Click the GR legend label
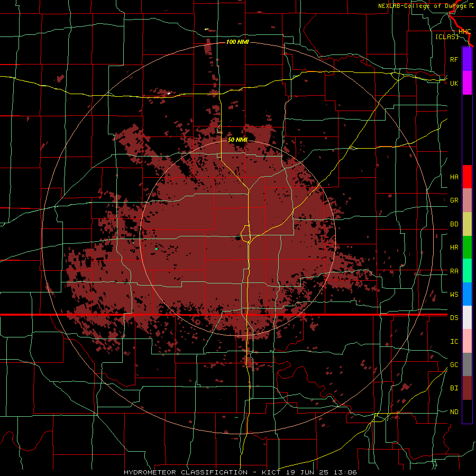This screenshot has width=476, height=476. pyautogui.click(x=454, y=200)
